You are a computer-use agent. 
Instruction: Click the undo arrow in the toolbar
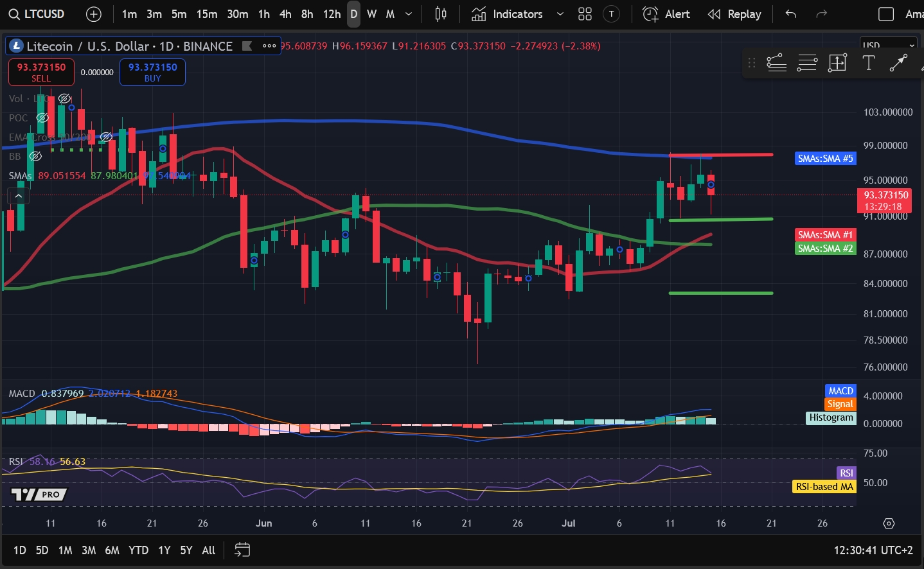point(791,14)
